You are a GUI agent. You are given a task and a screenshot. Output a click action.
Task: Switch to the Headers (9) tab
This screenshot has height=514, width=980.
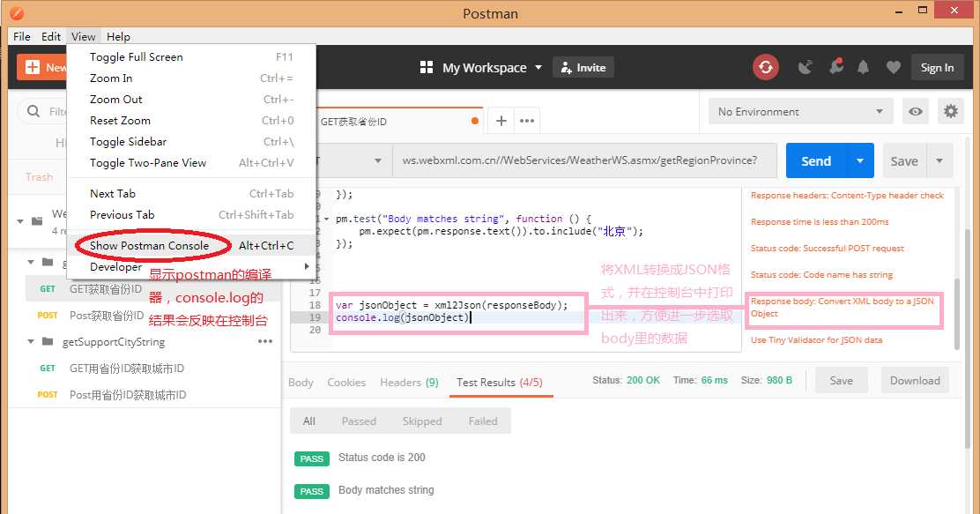tap(409, 382)
